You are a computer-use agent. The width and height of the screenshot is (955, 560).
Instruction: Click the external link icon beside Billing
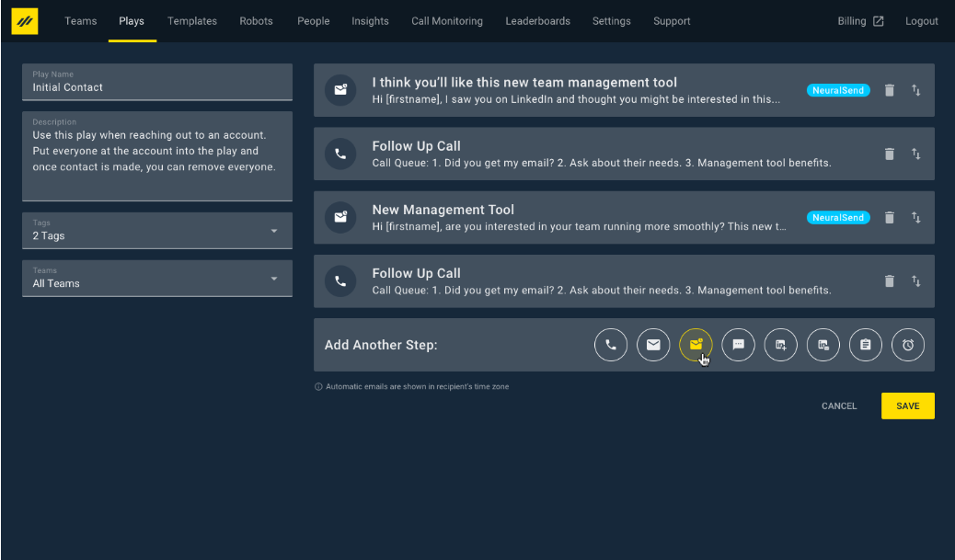879,21
